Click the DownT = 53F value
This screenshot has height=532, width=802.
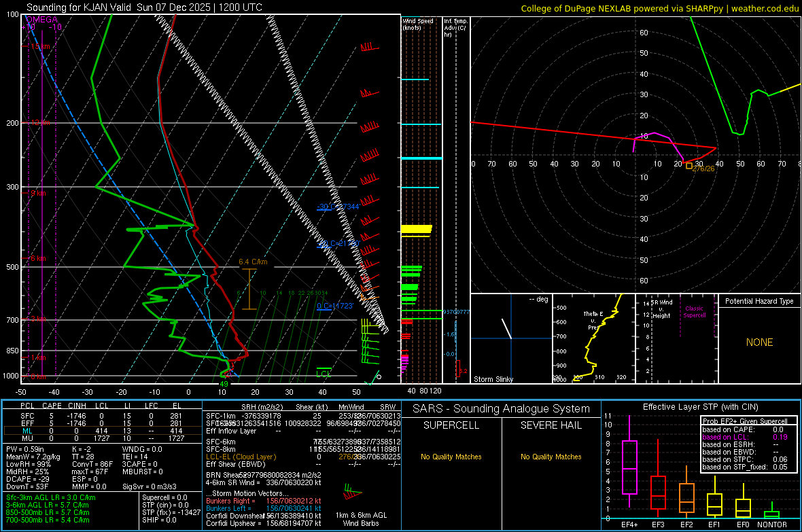tap(27, 487)
